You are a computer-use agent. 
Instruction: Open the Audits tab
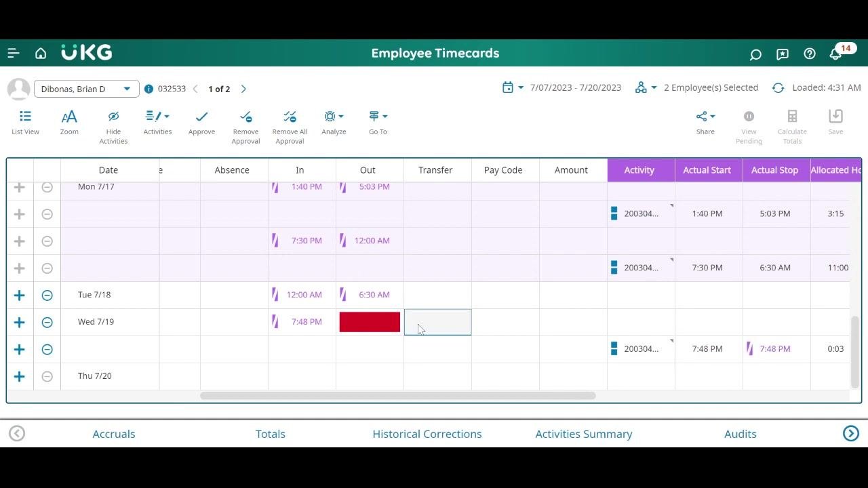click(741, 434)
